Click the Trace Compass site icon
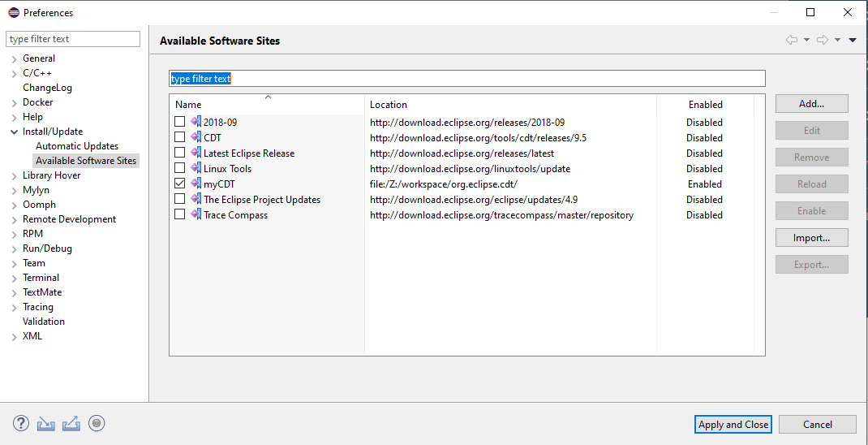868x445 pixels. pos(196,214)
